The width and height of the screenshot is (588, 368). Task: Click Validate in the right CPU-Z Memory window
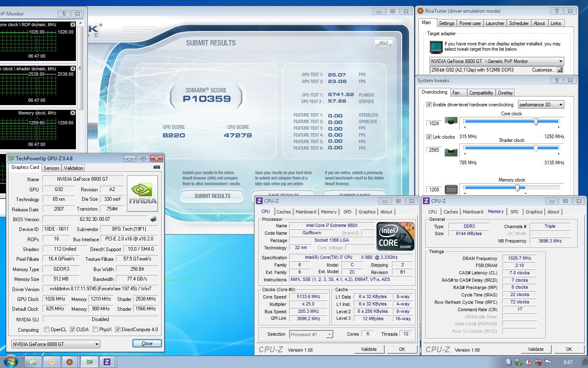click(x=536, y=349)
